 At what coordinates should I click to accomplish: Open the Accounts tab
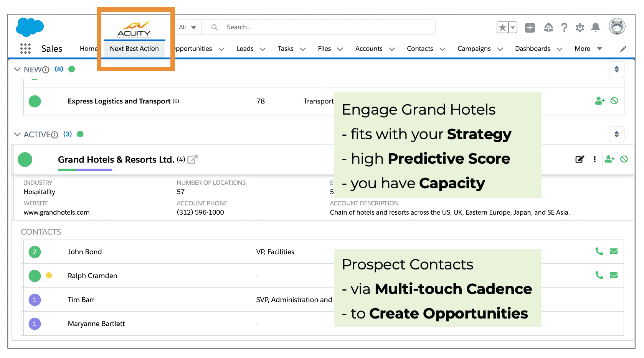coord(369,49)
